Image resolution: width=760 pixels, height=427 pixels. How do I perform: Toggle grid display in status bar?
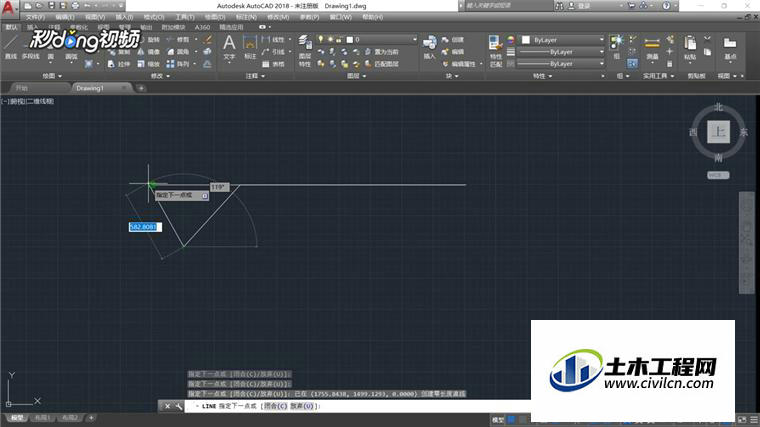pyautogui.click(x=511, y=420)
